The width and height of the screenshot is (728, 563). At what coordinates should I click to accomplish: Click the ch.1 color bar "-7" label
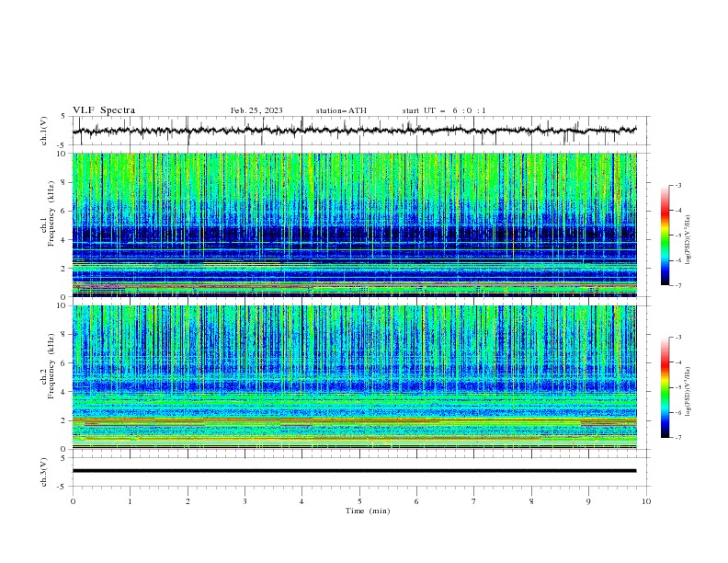[x=677, y=285]
